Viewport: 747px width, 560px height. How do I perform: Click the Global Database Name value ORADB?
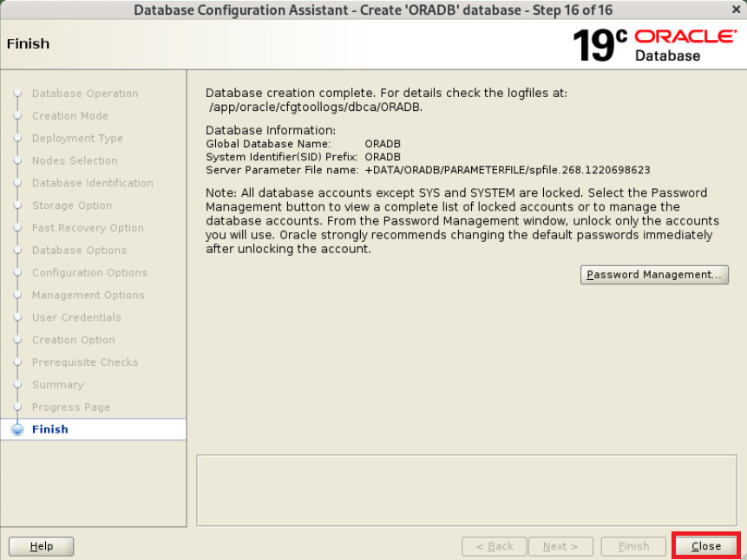(383, 144)
